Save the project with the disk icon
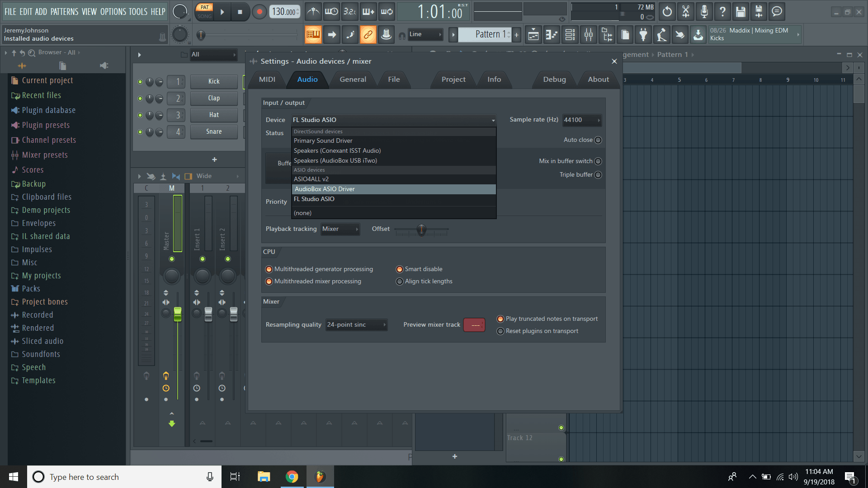The width and height of the screenshot is (868, 488). click(x=740, y=12)
